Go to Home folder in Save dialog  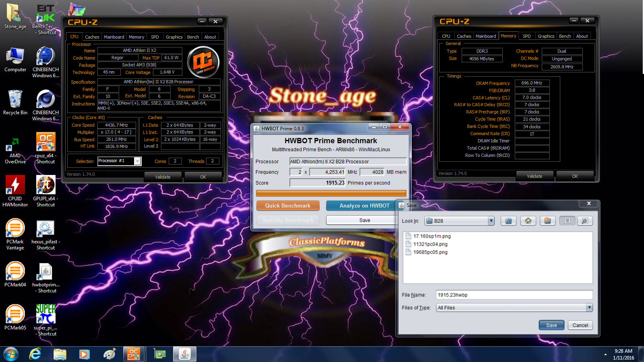(528, 221)
